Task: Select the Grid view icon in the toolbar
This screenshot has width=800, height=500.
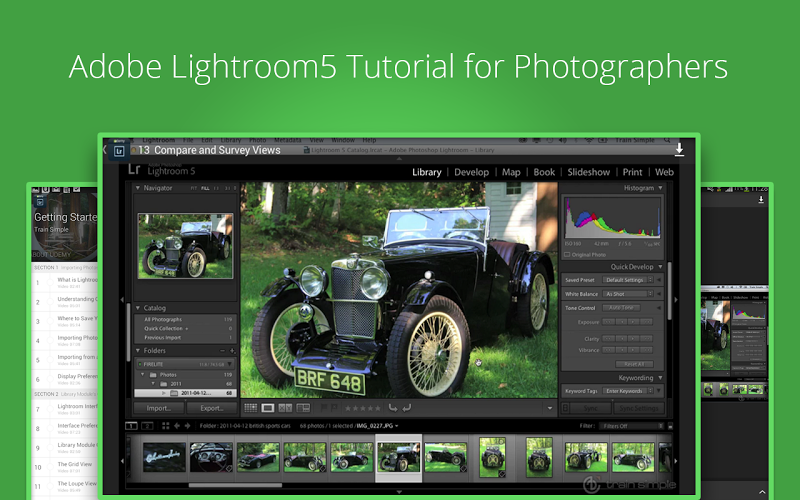Action: (251, 408)
